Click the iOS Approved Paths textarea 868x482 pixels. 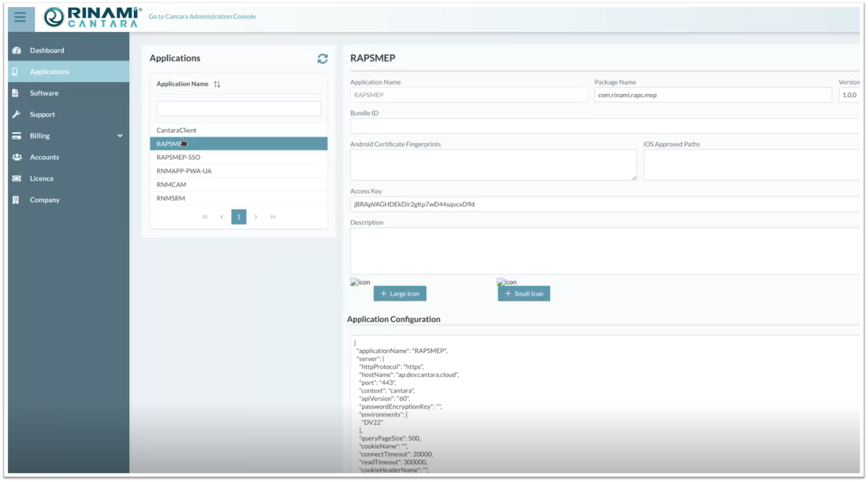[x=752, y=165]
